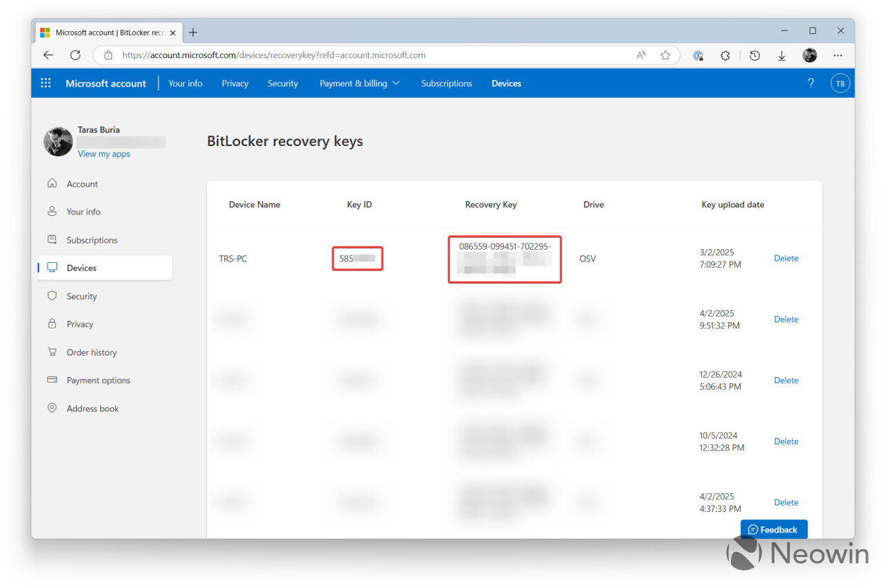
Task: Open Order history in the left sidebar
Action: 105,352
